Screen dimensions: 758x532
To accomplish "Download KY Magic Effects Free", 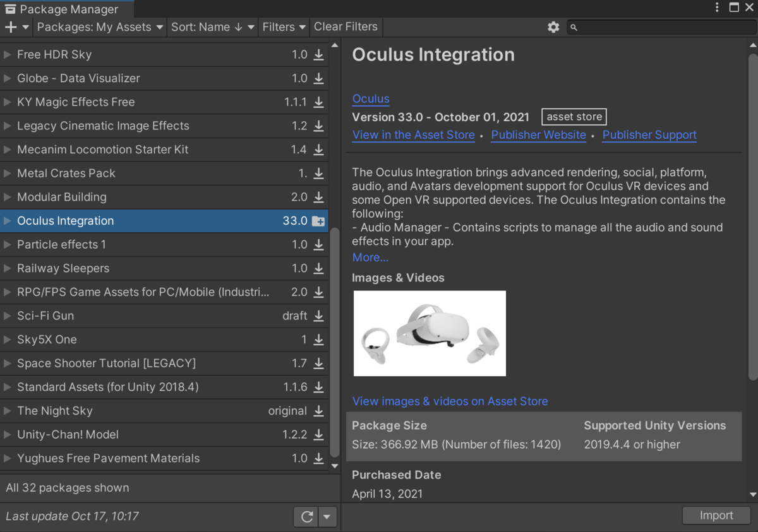I will pos(319,102).
